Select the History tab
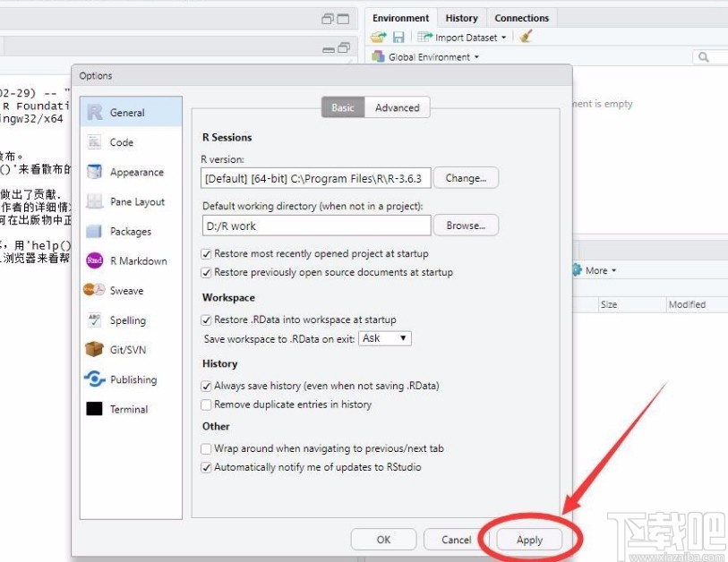The image size is (728, 562). point(461,18)
